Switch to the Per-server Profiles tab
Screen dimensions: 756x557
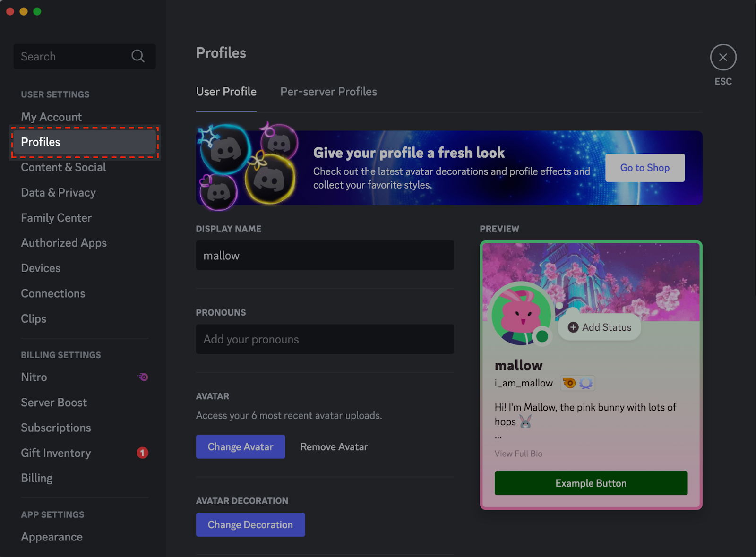pos(329,92)
